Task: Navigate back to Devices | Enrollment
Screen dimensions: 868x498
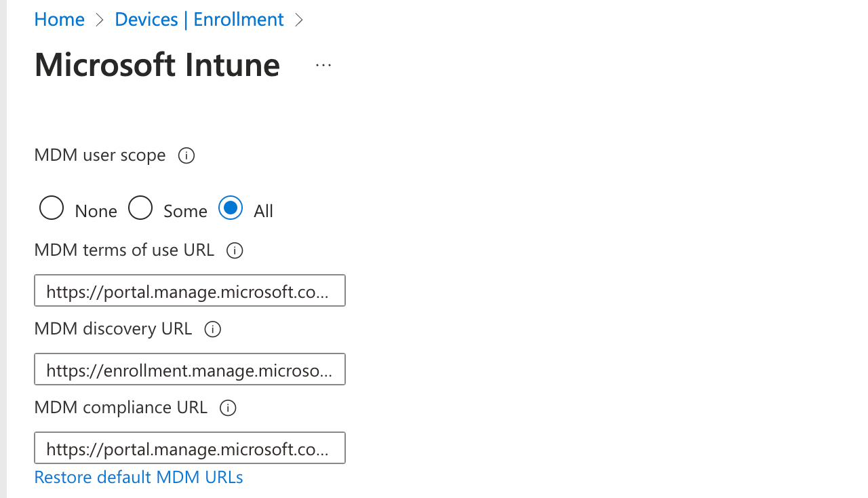Action: [199, 20]
